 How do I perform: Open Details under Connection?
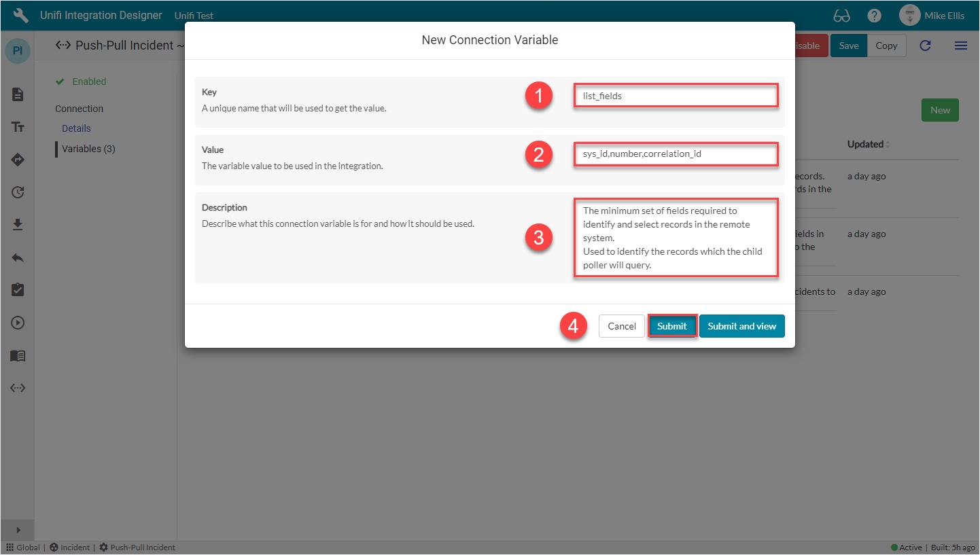pos(76,128)
